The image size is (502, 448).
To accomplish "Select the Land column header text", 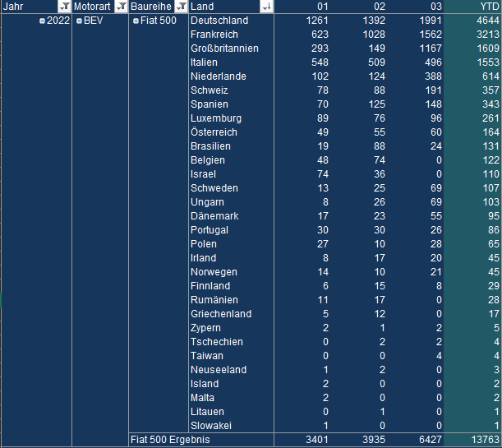I will point(202,7).
